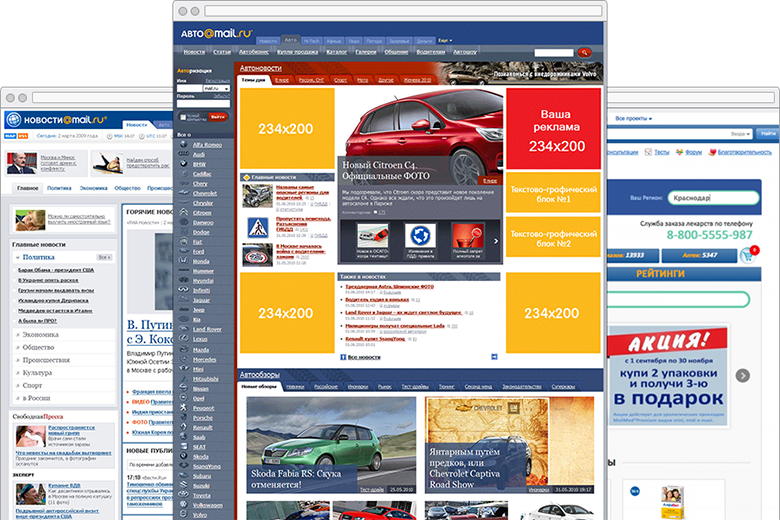
Task: Click the red Войти login button
Action: coord(218,117)
